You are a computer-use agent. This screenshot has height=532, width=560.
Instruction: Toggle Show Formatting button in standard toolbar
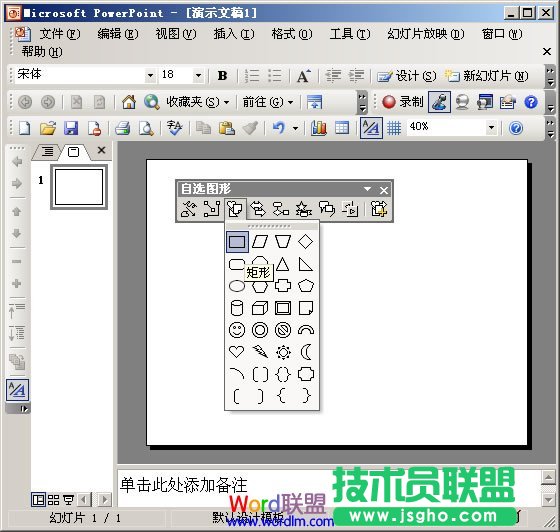[x=371, y=128]
